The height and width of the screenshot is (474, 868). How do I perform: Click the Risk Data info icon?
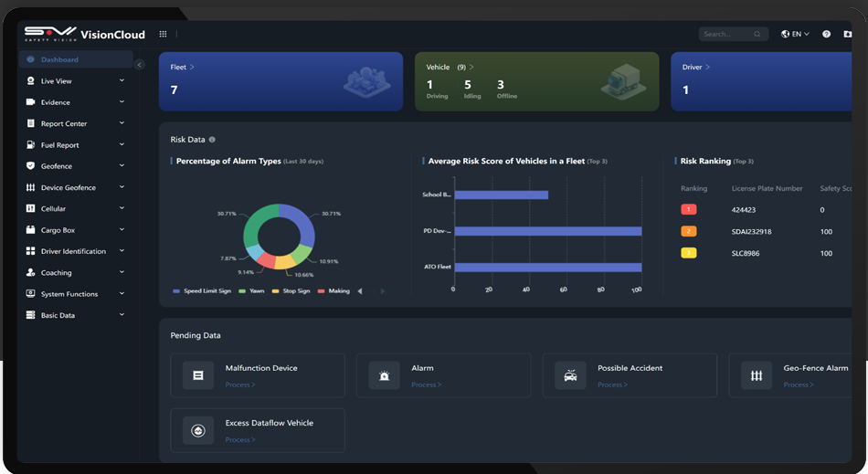[x=212, y=140]
